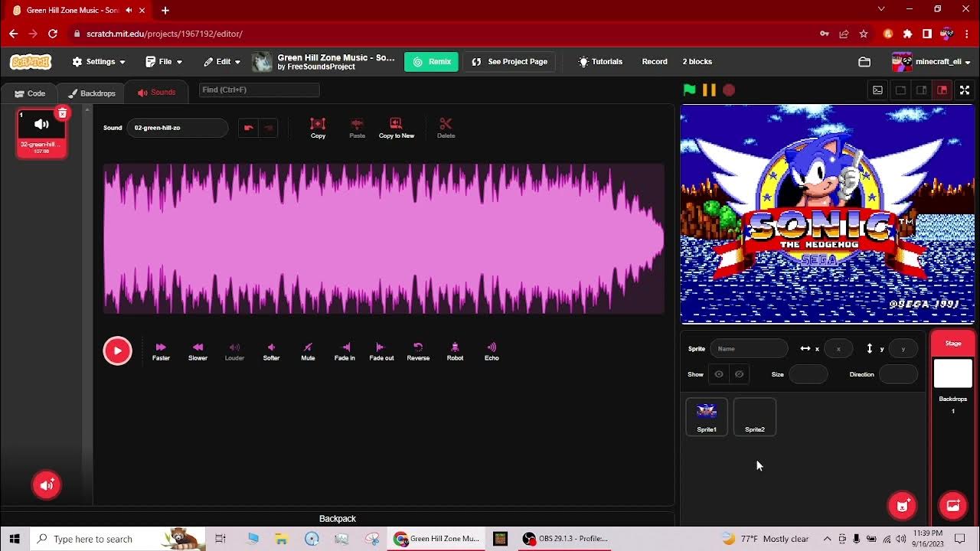Click the Choose a Sprite button
Screen dimensions: 980x551
click(902, 505)
